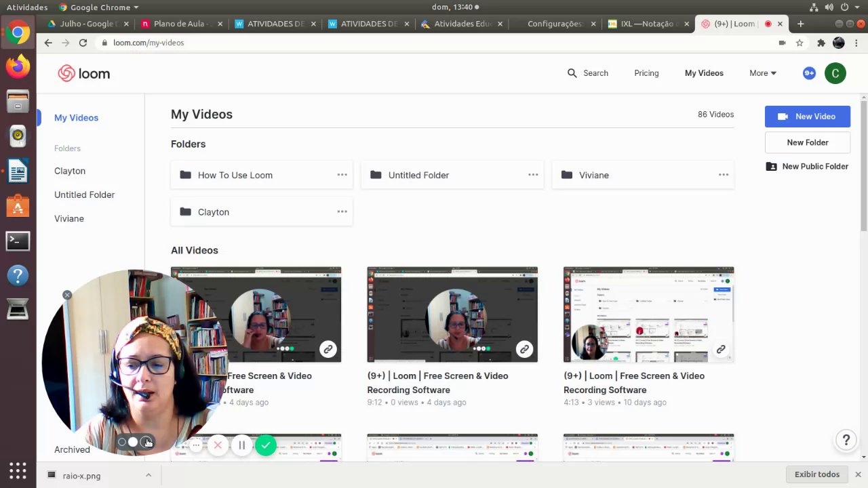Cancel the recording with the red X
The image size is (868, 488).
218,445
